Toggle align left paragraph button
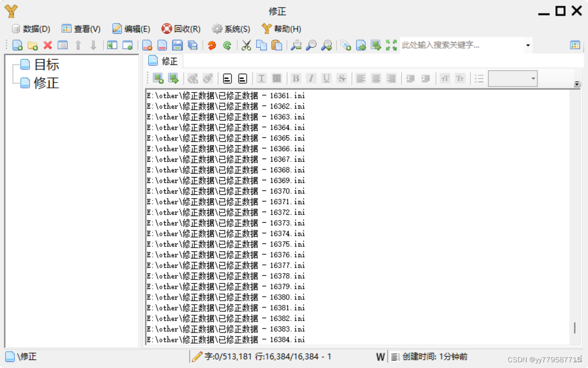588x368 pixels. (x=361, y=79)
